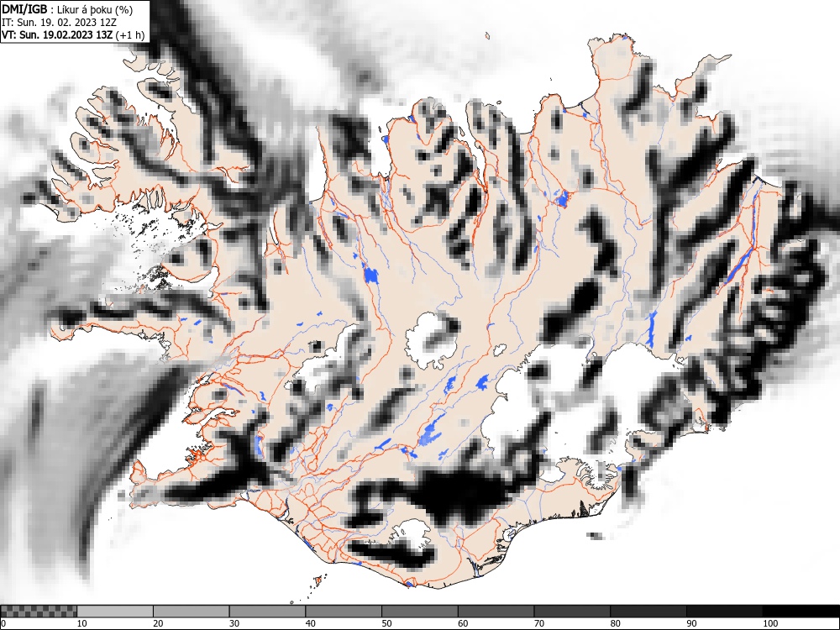Click the 'IT: Sun. 19. 02. 2023 12Z' line
This screenshot has height=630, width=840.
click(x=59, y=23)
